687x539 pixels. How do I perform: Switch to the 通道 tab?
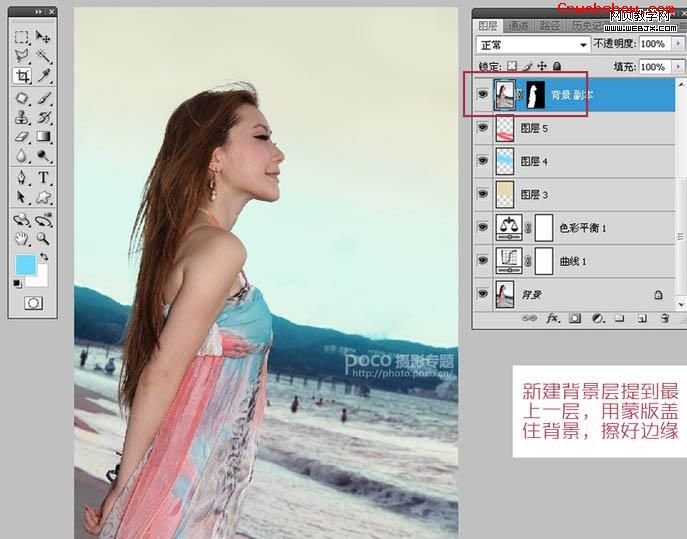[x=518, y=25]
